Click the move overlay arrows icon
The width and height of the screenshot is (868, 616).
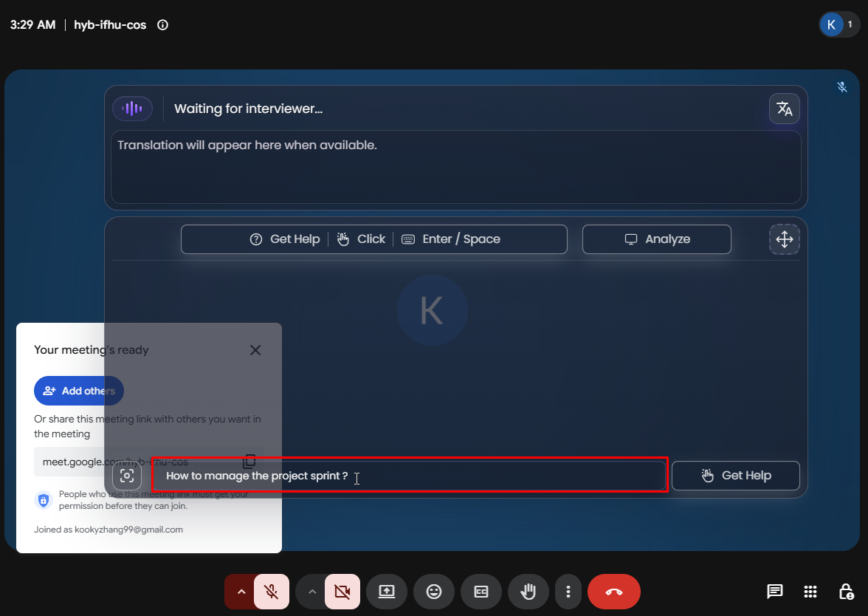click(x=785, y=239)
